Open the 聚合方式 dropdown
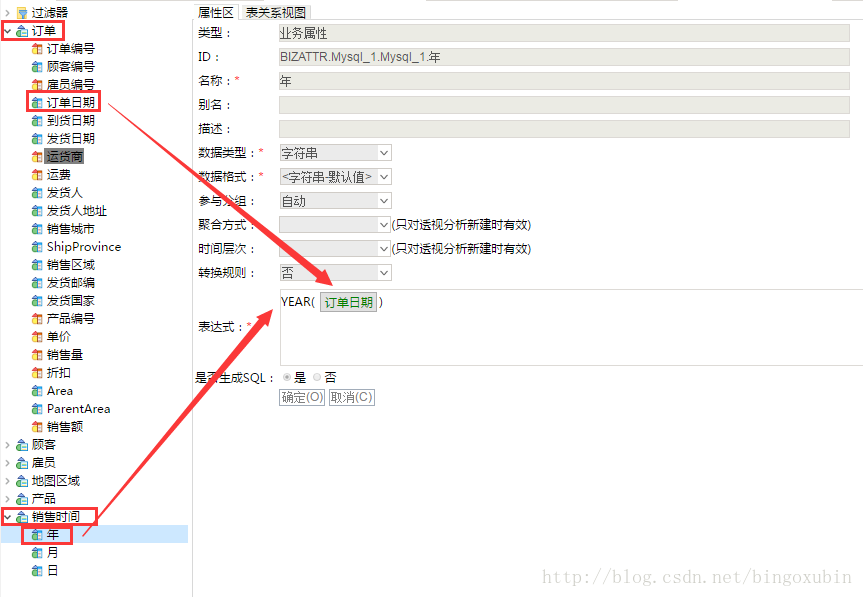The image size is (863, 597). pos(384,224)
